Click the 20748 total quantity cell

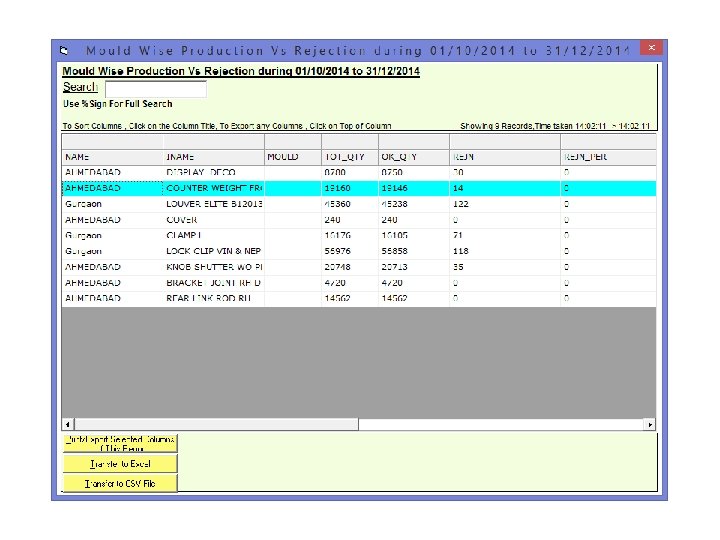point(350,267)
